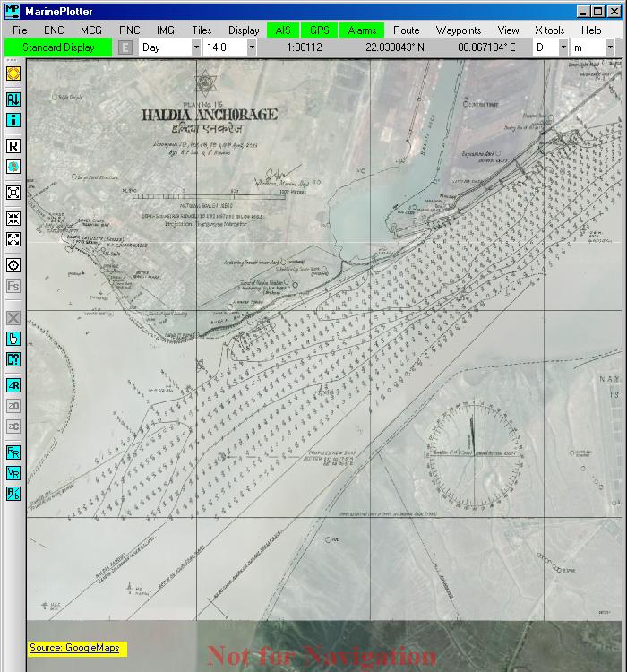Click the orange lifebuoy icon in sidebar
This screenshot has width=627, height=672.
13,73
